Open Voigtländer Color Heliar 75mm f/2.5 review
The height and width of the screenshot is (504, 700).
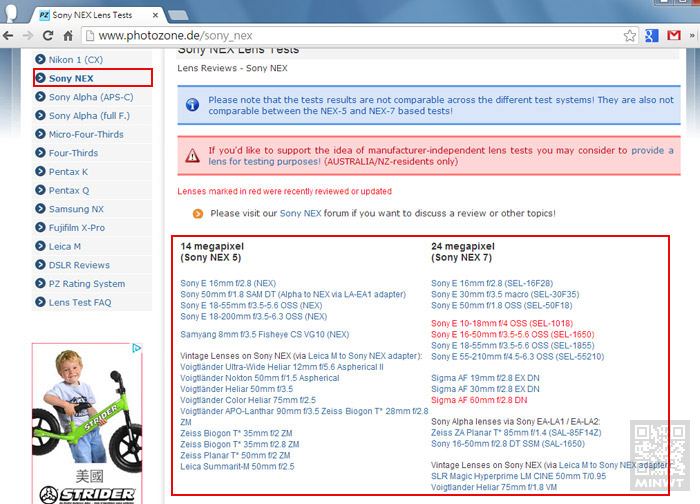click(248, 400)
